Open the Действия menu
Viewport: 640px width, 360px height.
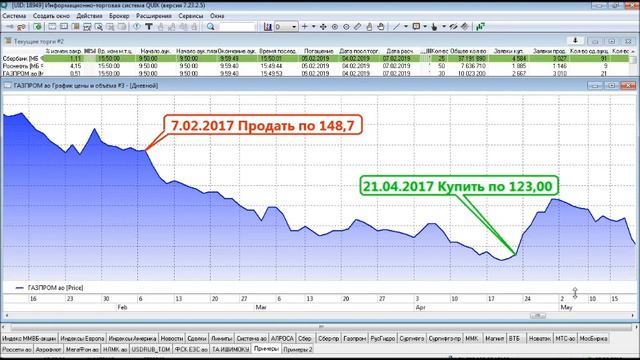click(89, 16)
